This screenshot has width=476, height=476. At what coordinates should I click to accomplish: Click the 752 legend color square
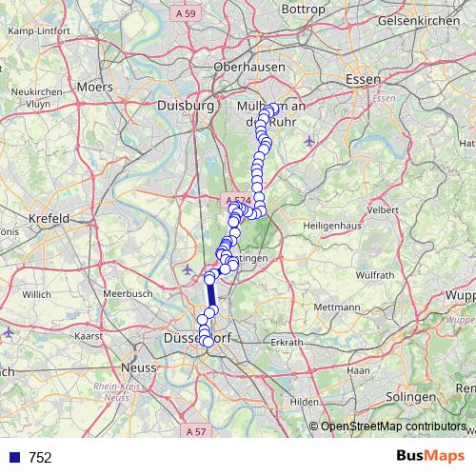tap(14, 457)
